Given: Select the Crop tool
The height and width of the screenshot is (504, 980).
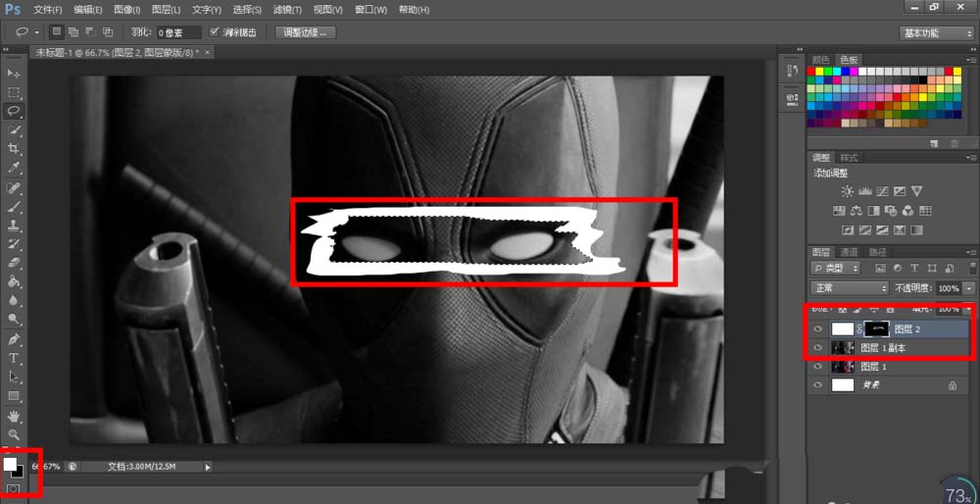Looking at the screenshot, I should (14, 149).
